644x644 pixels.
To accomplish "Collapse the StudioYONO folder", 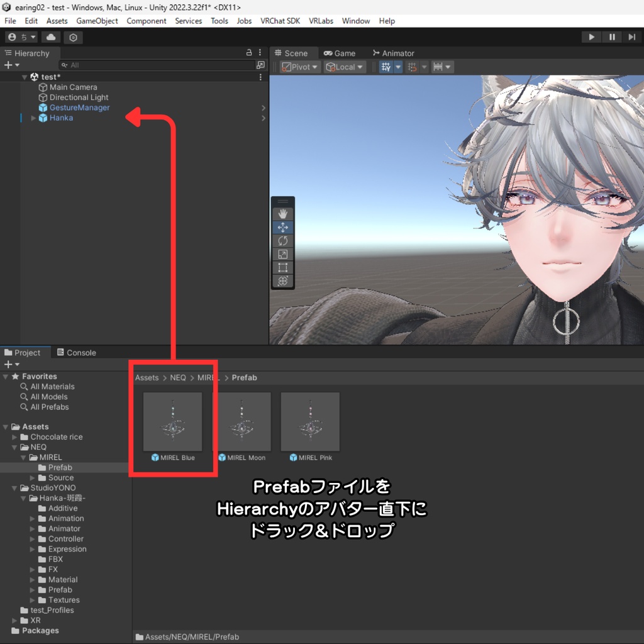I will pyautogui.click(x=14, y=488).
